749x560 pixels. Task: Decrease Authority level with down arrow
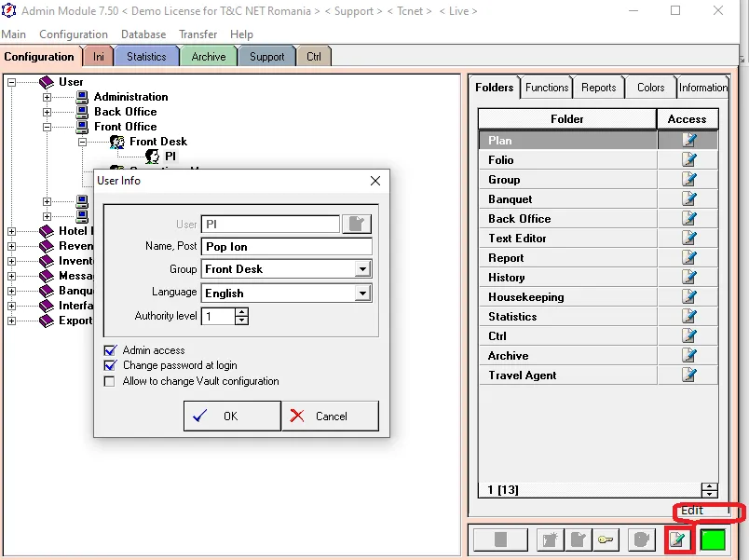[x=241, y=321]
